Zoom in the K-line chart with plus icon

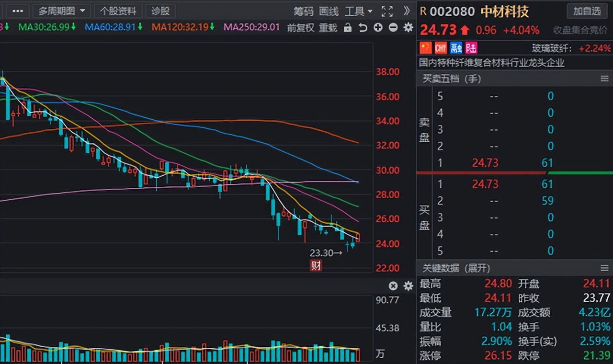[378, 28]
